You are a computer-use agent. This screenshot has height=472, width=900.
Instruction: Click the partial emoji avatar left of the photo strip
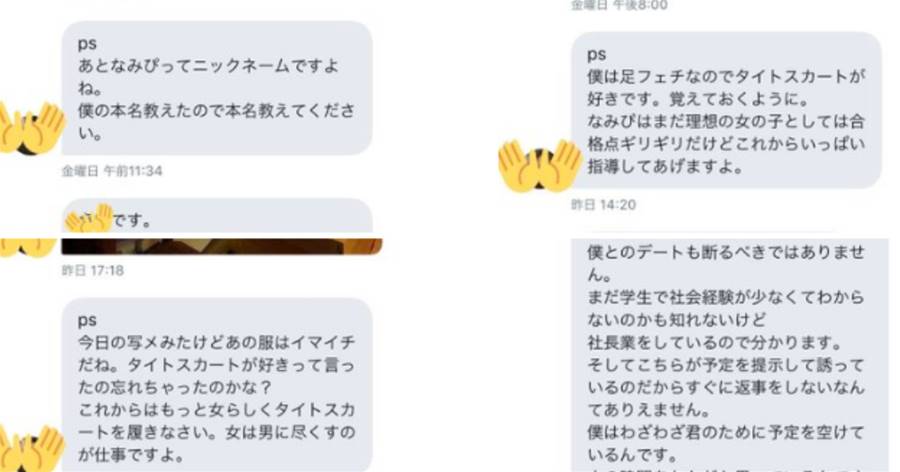(28, 247)
